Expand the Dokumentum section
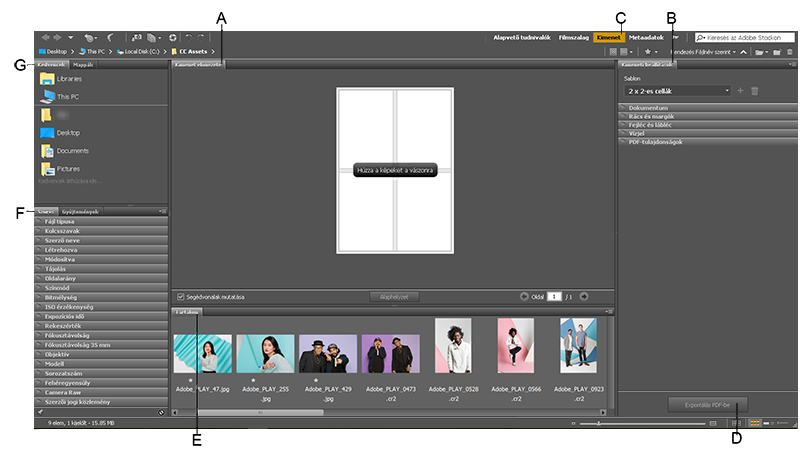 (x=708, y=108)
